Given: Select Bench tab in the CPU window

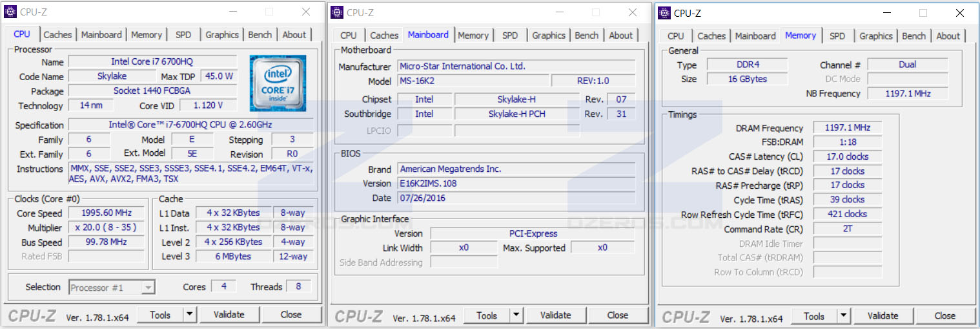Looking at the screenshot, I should click(260, 35).
